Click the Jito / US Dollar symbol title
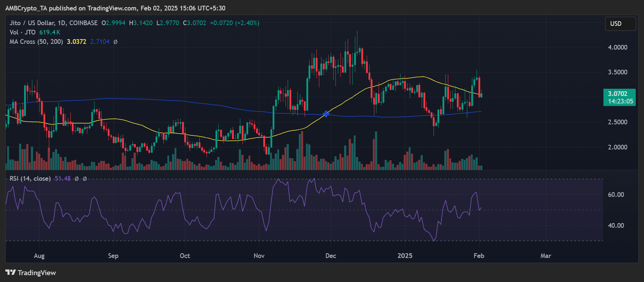 [53, 23]
